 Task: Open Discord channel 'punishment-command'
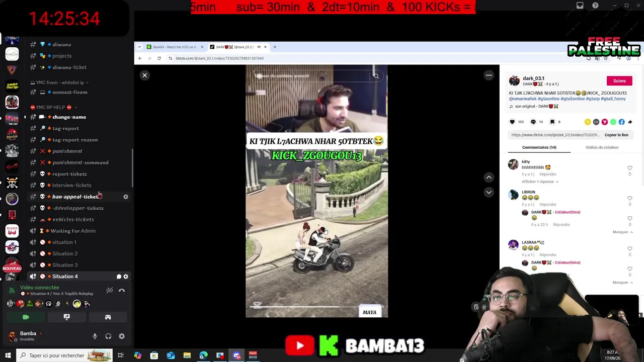click(x=80, y=162)
